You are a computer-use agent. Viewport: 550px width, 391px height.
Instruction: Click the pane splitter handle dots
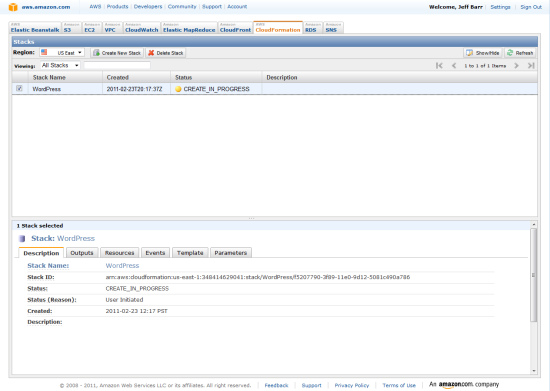pyautogui.click(x=251, y=218)
